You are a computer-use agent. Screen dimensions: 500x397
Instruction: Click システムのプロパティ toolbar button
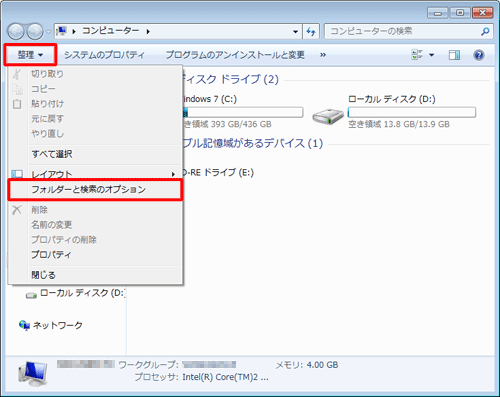(x=104, y=55)
